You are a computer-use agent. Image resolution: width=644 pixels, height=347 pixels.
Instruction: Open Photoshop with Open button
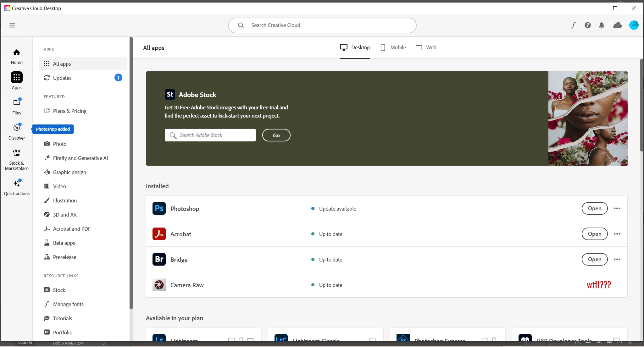point(594,208)
